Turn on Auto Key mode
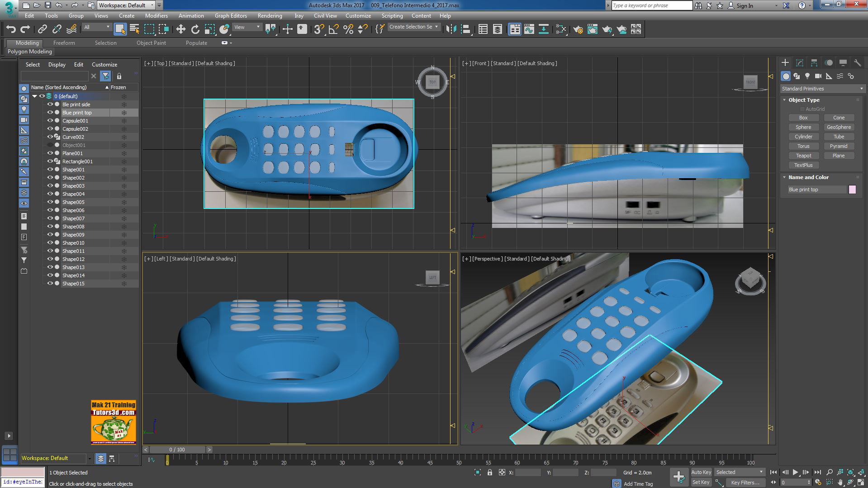The image size is (868, 488). (701, 472)
